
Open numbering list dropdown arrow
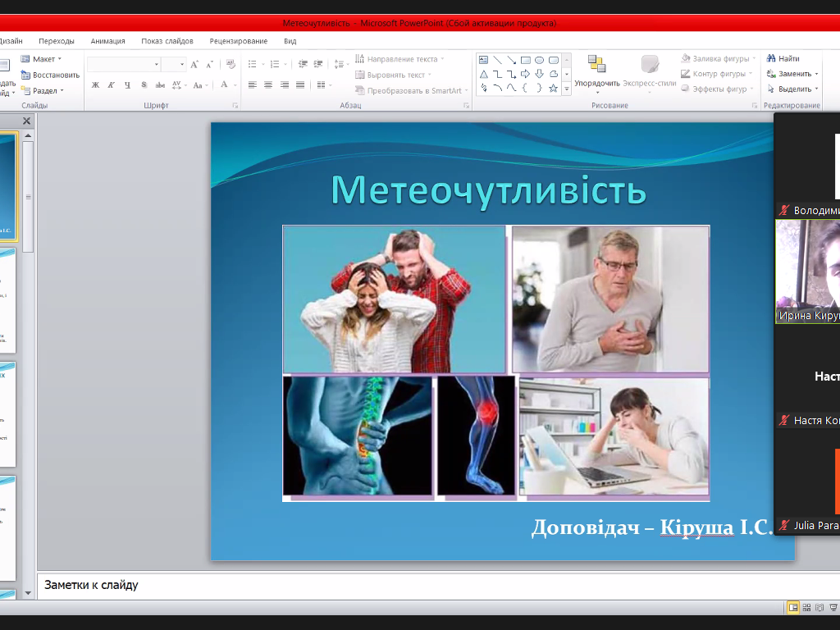285,65
